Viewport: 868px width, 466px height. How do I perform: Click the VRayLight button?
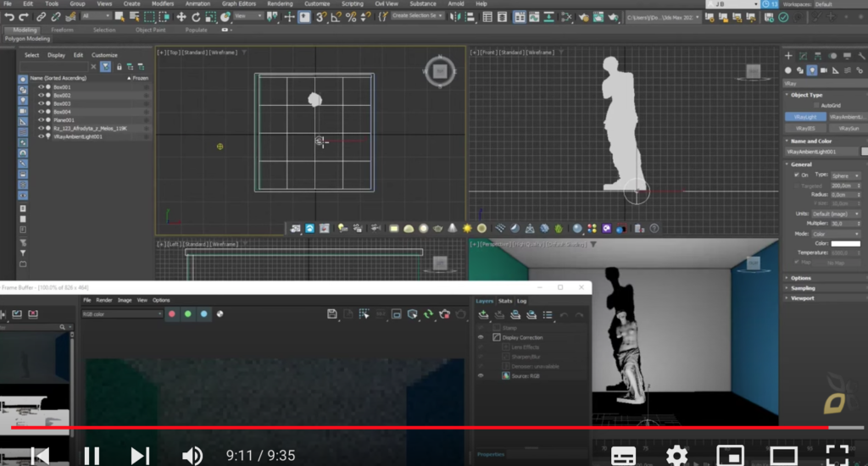(805, 117)
